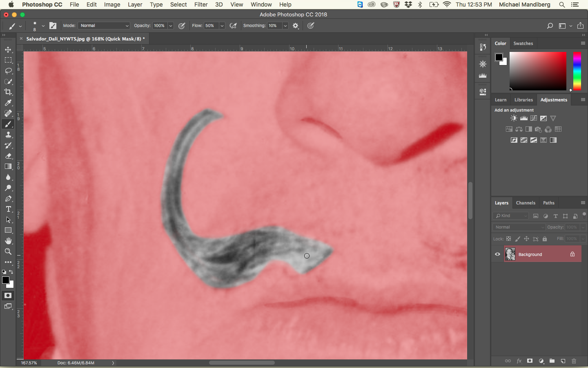Toggle airbrush-style build-up effects
This screenshot has height=368, width=588.
point(233,26)
